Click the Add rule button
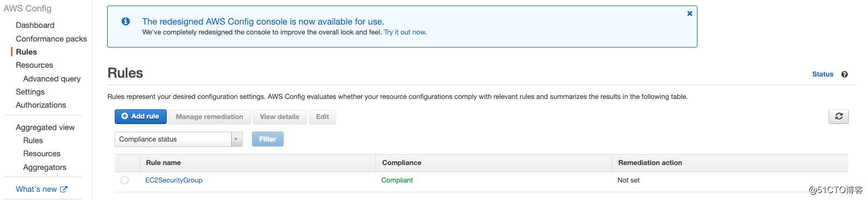868x200 pixels. click(140, 116)
